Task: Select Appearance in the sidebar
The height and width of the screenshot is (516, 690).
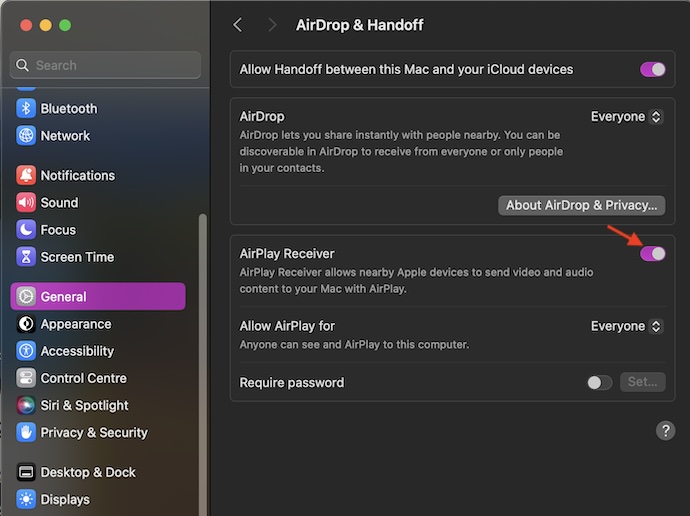Action: tap(75, 324)
